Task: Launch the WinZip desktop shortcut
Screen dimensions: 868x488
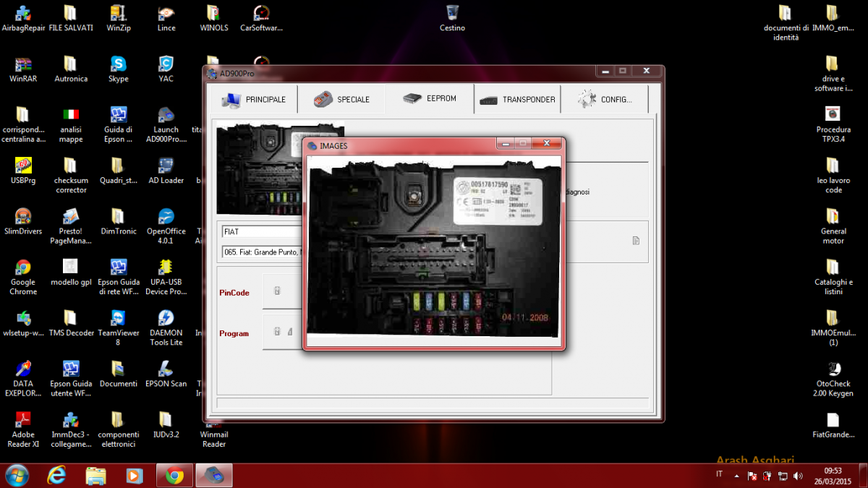Action: (119, 19)
